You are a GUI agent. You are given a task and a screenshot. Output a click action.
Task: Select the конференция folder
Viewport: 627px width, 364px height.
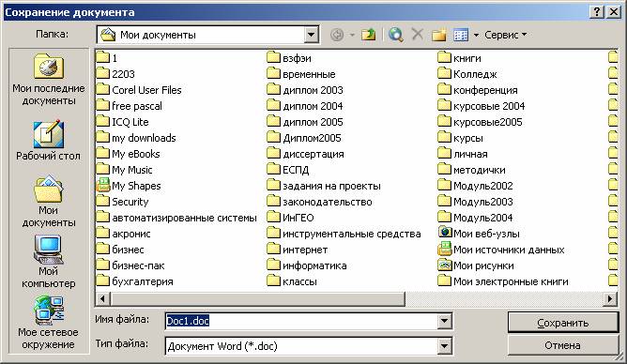pos(479,90)
